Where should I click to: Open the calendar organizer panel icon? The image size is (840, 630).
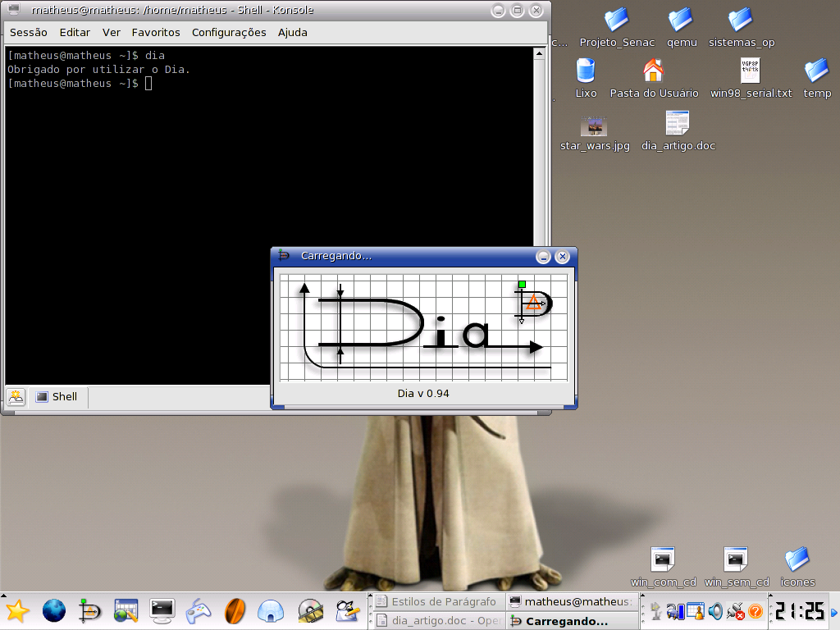pyautogui.click(x=126, y=611)
